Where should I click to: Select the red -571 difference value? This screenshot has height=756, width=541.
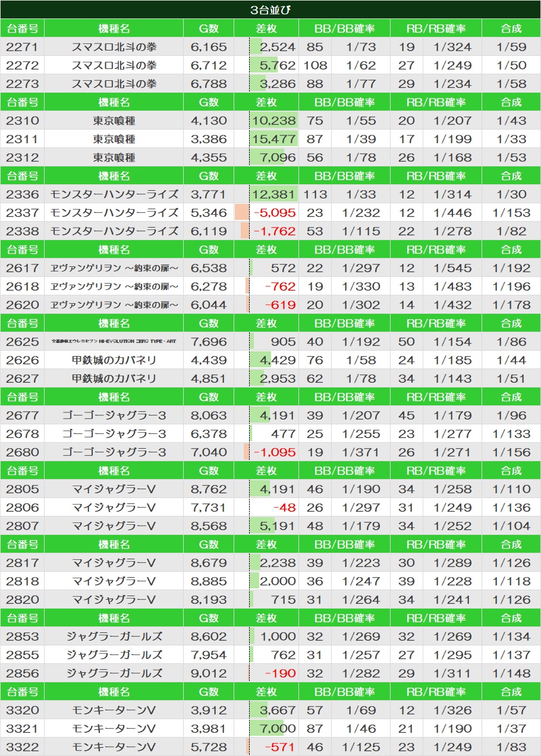[280, 747]
